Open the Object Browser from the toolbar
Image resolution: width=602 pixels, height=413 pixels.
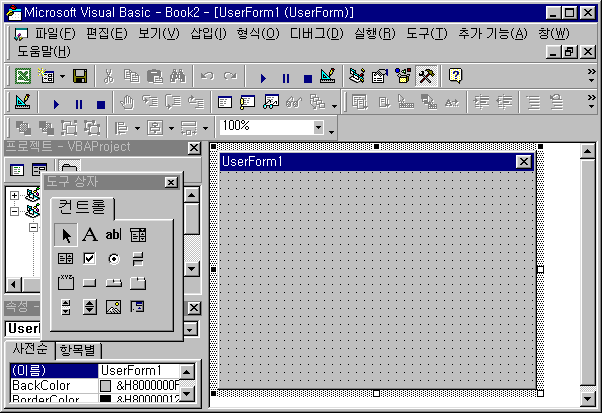click(404, 76)
